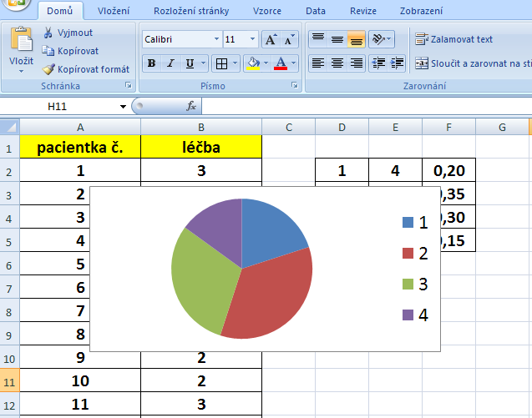The image size is (532, 418).
Task: Switch to the Domů tab
Action: coord(60,11)
